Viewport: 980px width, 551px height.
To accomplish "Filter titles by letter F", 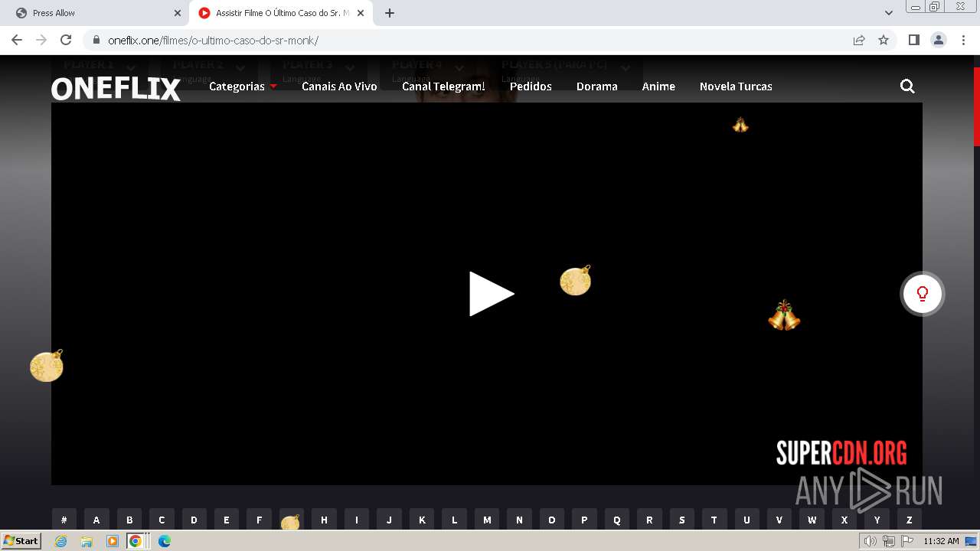I will (x=260, y=520).
